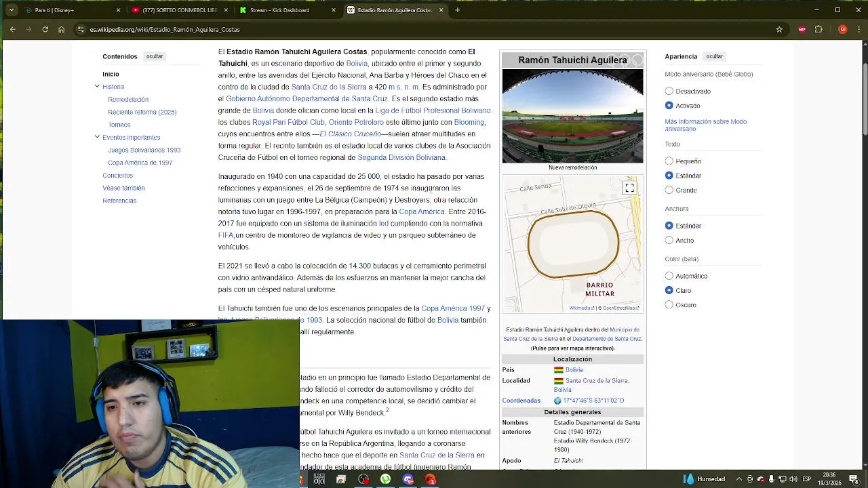Viewport: 868px width, 488px height.
Task: Jump to Conciertos in contents
Action: pos(118,176)
